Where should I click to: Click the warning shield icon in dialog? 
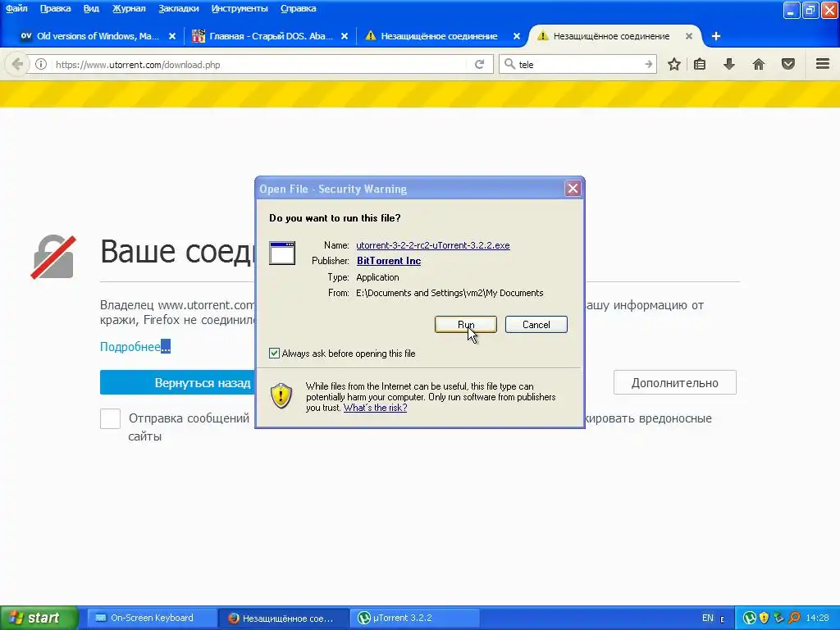tap(281, 396)
